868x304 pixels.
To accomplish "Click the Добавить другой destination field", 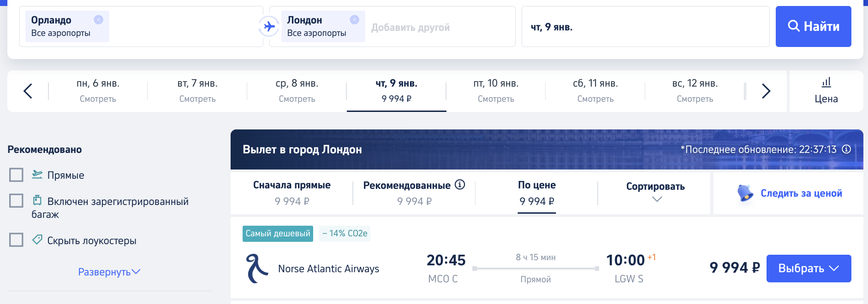I will (x=410, y=27).
